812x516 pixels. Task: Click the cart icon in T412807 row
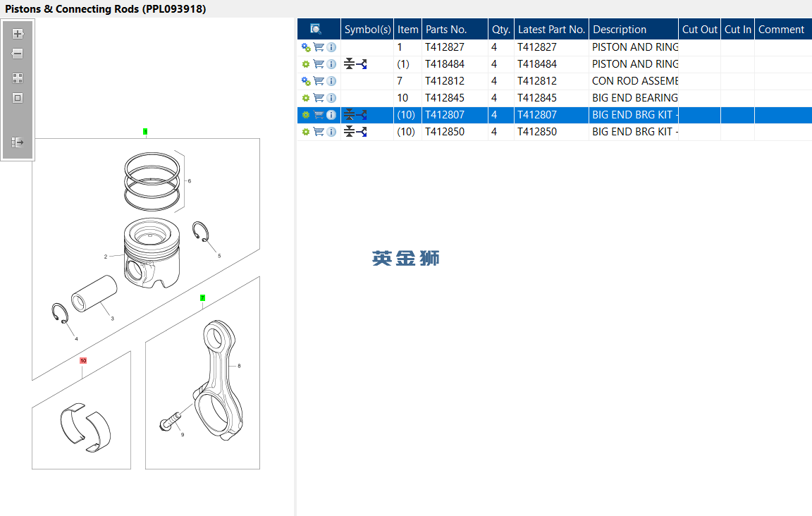(319, 115)
